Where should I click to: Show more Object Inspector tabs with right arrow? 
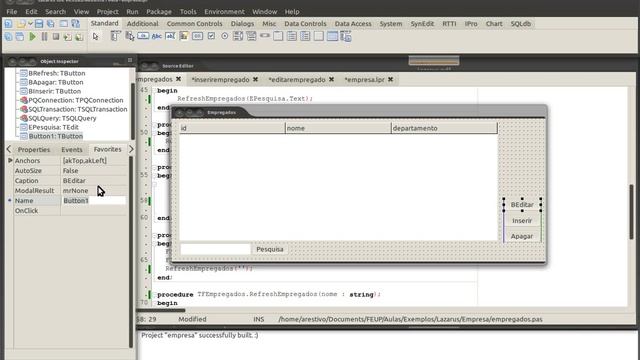(131, 149)
